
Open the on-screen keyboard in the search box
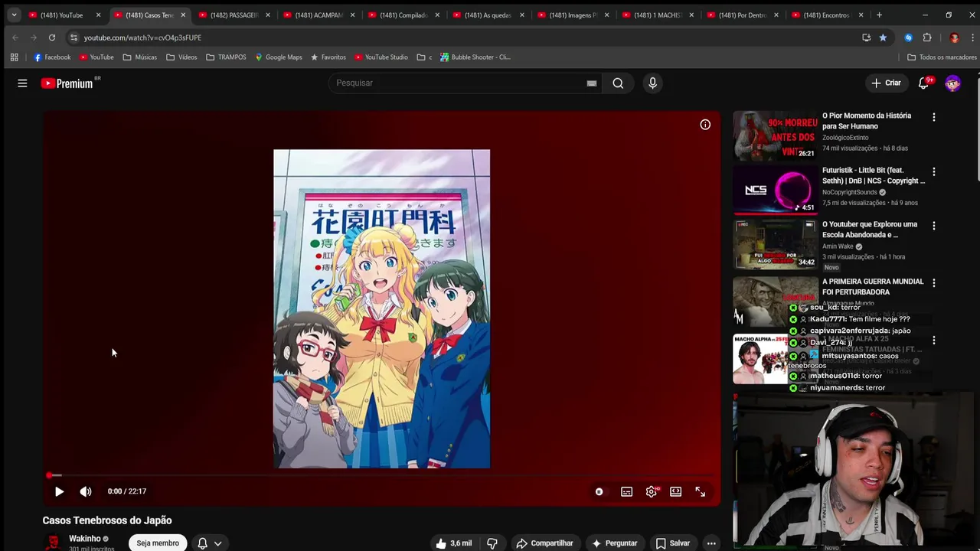tap(591, 83)
